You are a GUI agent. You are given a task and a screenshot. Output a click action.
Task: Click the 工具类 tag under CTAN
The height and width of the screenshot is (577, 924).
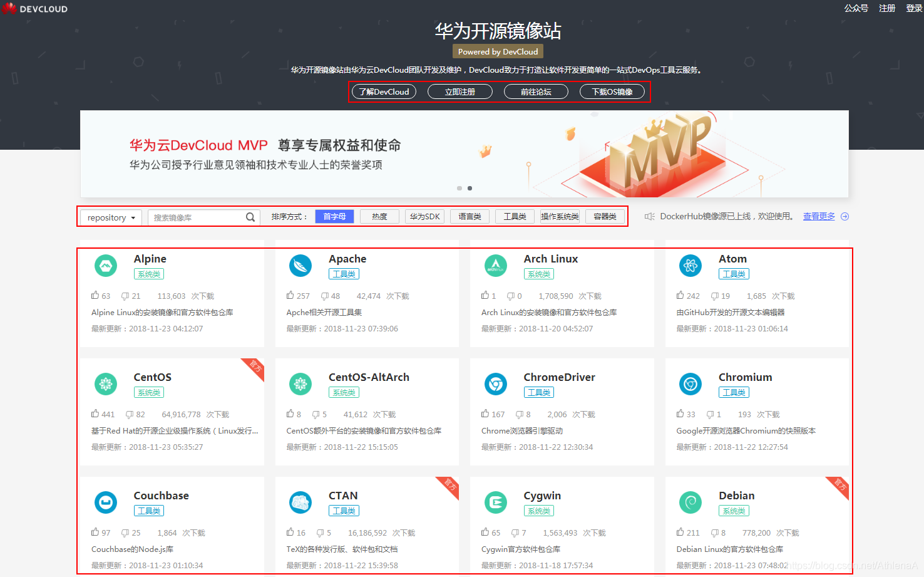click(x=344, y=511)
